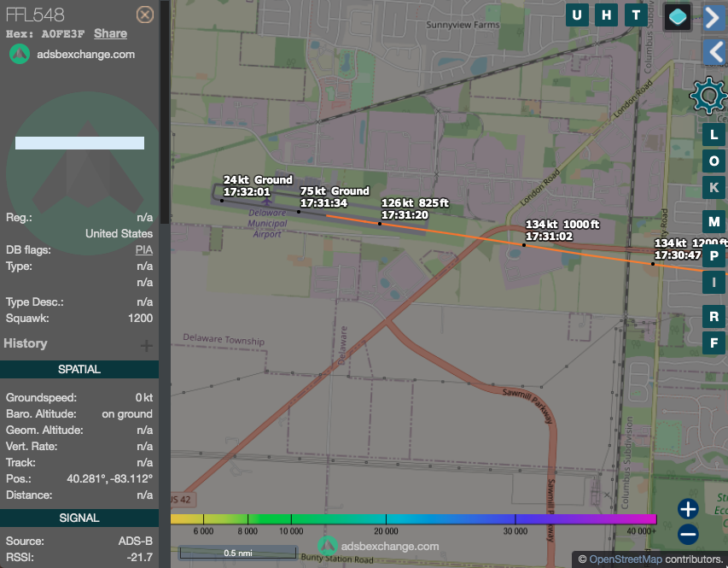Screen dimensions: 728x568
Task: Click the FFL548 callsign title
Action: (35, 15)
